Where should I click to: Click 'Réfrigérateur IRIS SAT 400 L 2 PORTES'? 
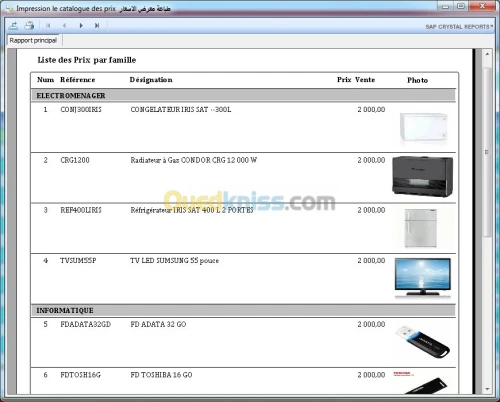coord(192,210)
